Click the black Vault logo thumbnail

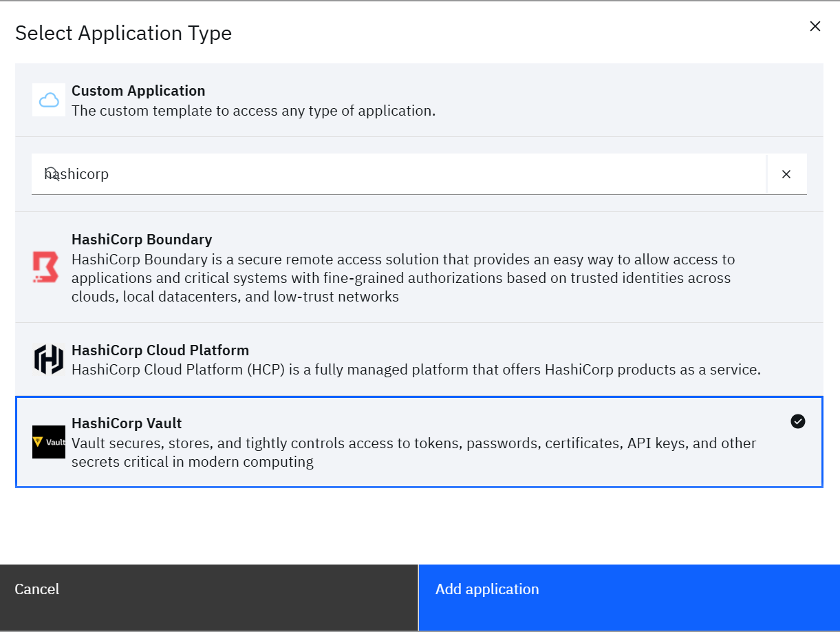click(x=49, y=442)
